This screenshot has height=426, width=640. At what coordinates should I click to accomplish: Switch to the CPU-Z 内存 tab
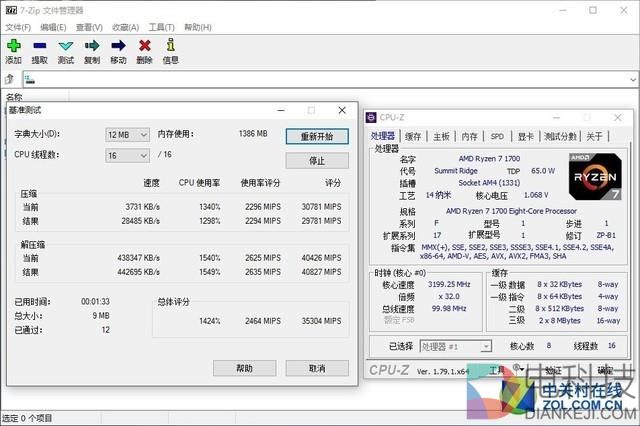tap(469, 137)
